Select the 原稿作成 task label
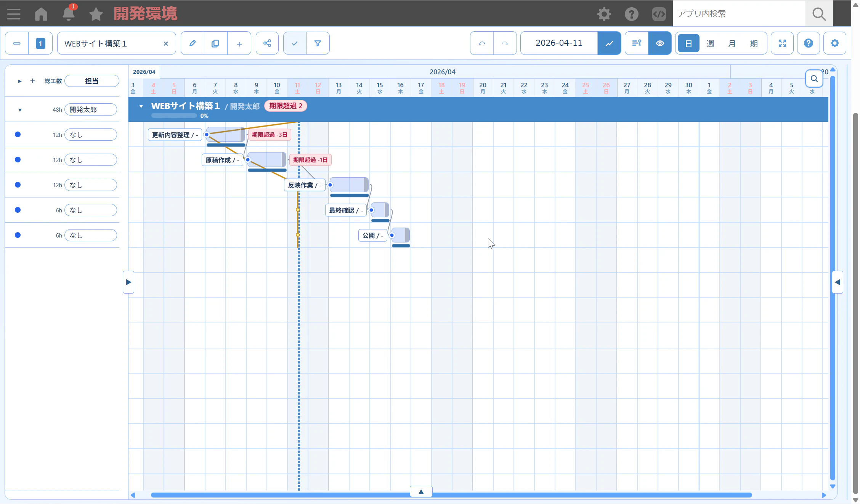The height and width of the screenshot is (504, 860). [222, 160]
